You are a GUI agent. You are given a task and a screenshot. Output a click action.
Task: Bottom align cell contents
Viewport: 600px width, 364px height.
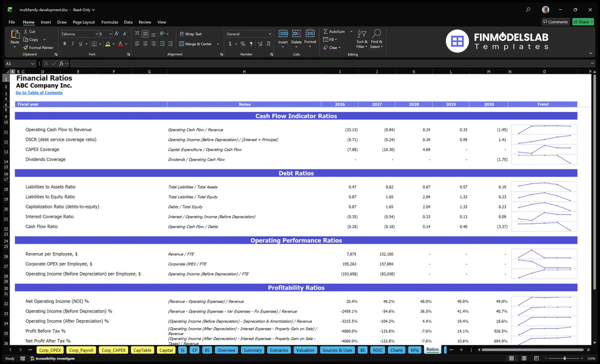[x=154, y=34]
